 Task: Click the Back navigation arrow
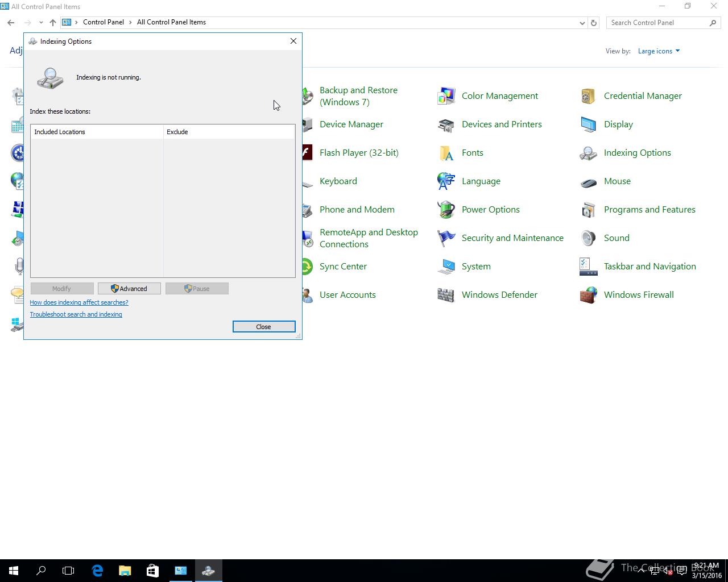coord(11,23)
